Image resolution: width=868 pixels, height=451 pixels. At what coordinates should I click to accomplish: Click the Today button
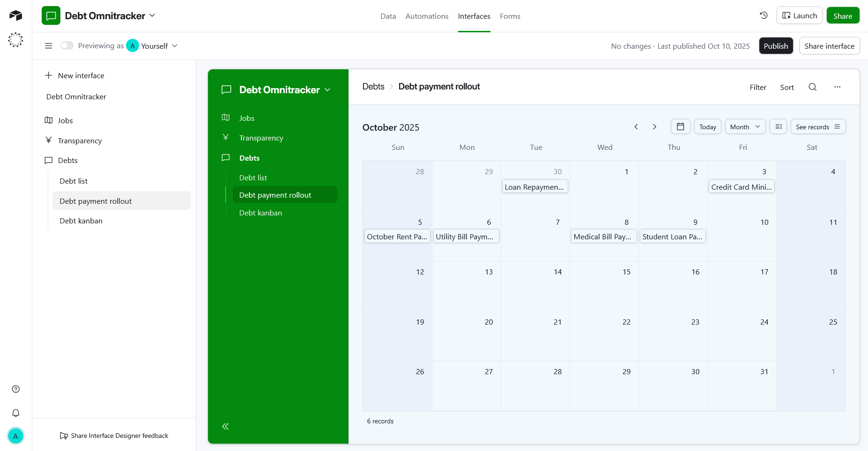tap(707, 127)
